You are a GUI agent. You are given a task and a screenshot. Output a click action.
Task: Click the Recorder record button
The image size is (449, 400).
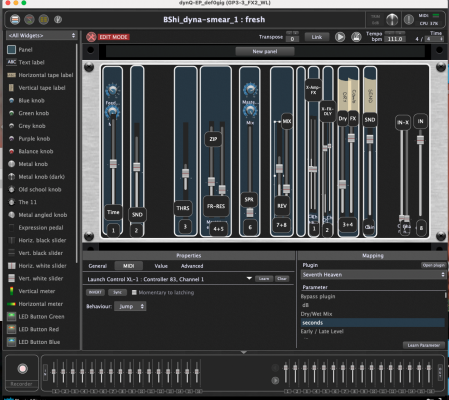pos(22,368)
